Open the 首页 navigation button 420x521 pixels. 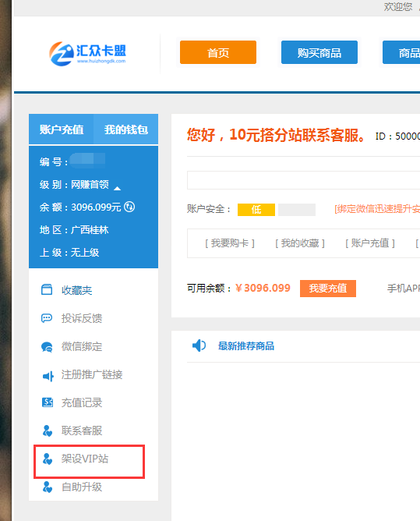[x=218, y=52]
